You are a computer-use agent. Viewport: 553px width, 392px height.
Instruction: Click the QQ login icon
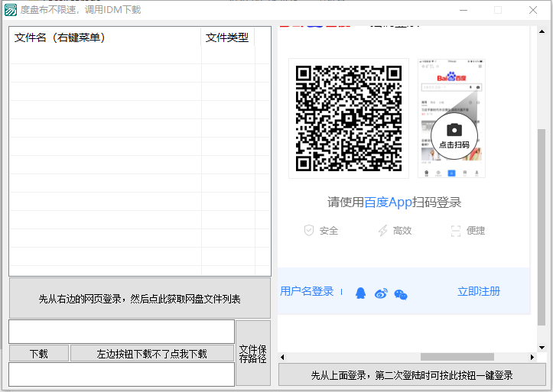361,293
